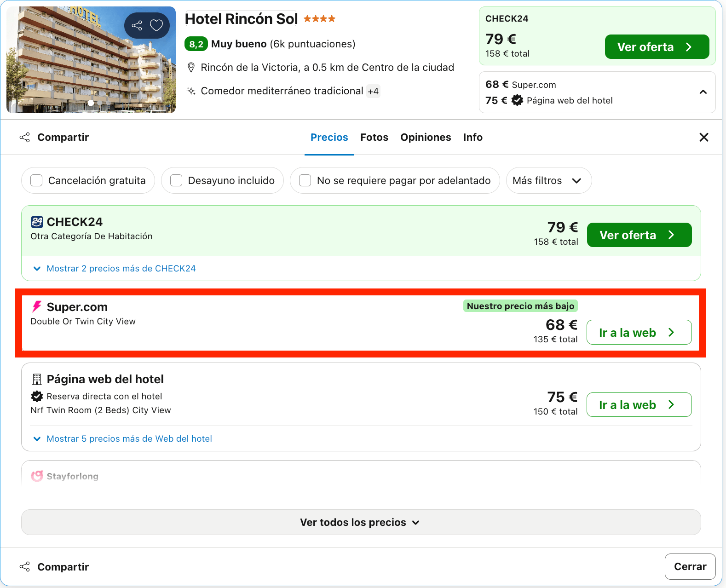The height and width of the screenshot is (588, 726).
Task: Open the Fotos tab
Action: [374, 137]
